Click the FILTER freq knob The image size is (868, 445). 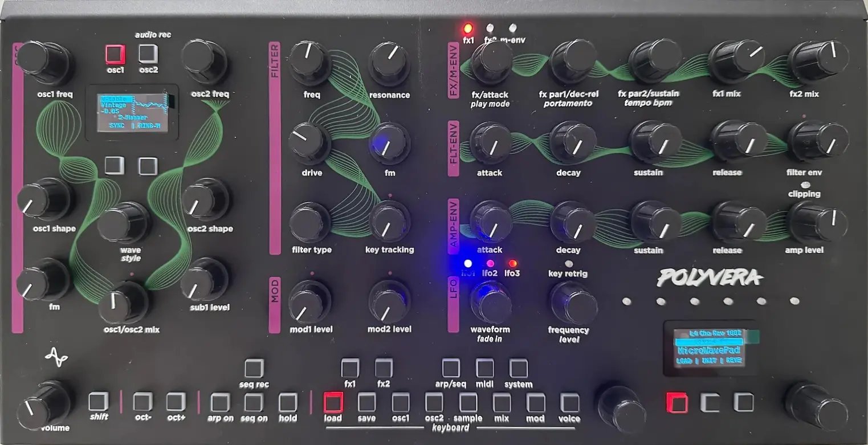point(310,64)
